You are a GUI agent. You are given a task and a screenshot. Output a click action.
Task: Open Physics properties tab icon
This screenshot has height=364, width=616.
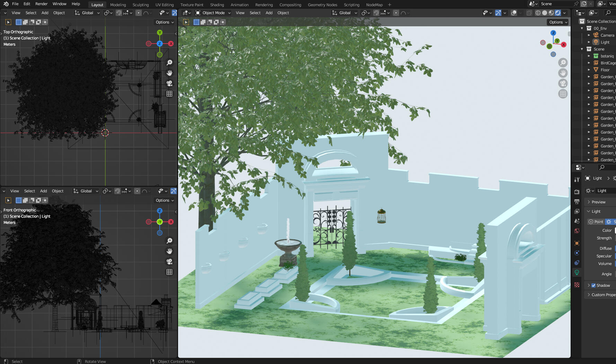click(577, 253)
